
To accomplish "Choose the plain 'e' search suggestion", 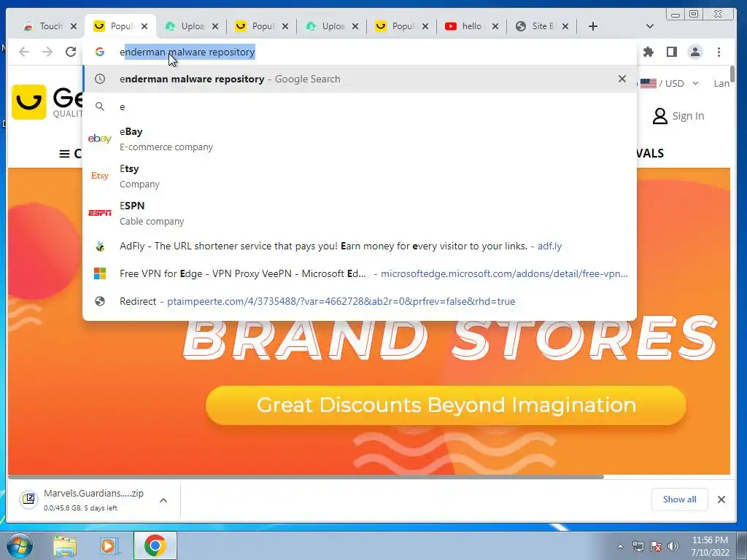I will [x=360, y=106].
